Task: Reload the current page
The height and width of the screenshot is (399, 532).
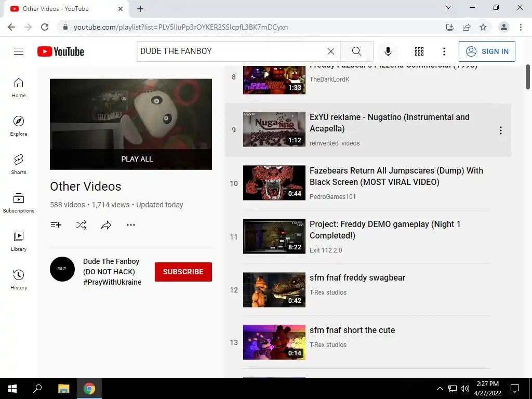Action: tap(45, 27)
